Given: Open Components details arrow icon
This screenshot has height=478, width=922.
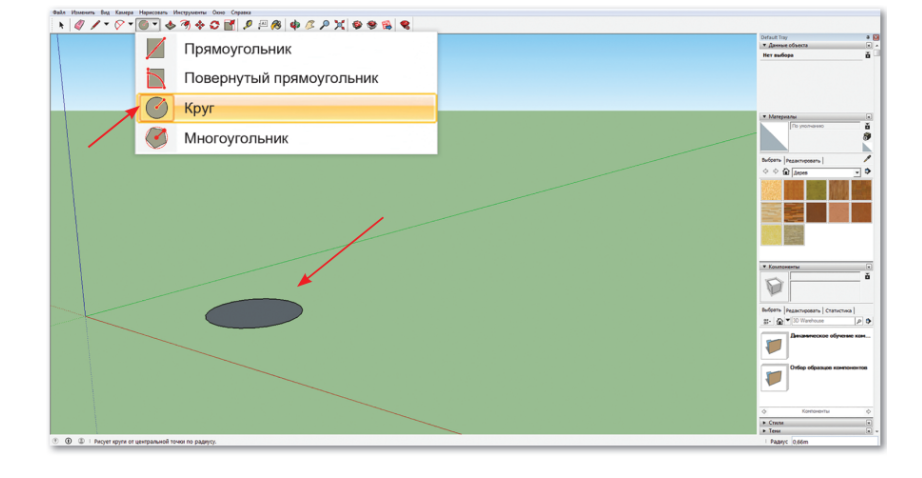Looking at the screenshot, I should [868, 321].
